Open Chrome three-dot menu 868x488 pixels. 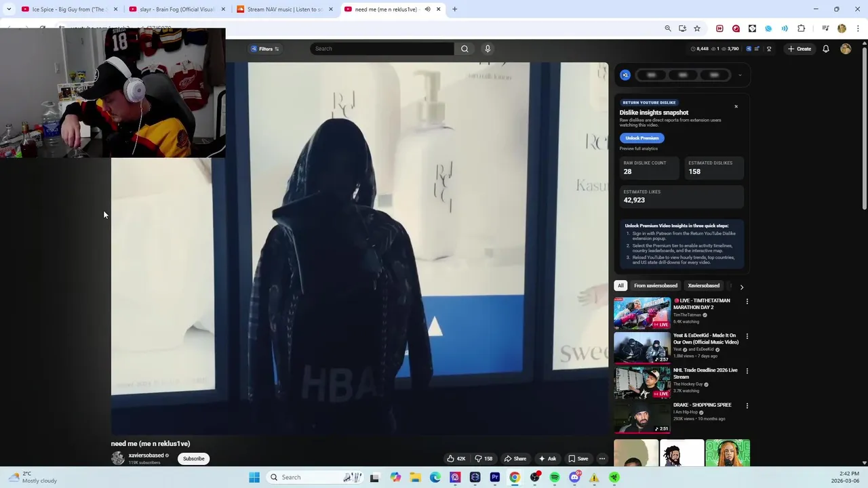(x=858, y=28)
